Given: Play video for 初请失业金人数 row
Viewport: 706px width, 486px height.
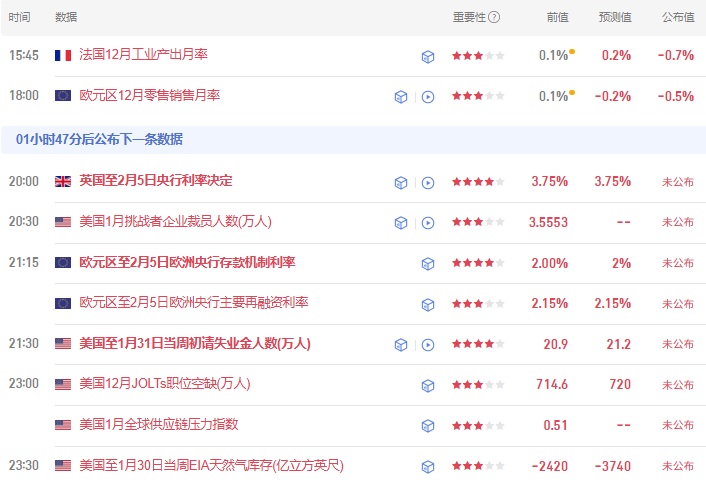Looking at the screenshot, I should [428, 345].
